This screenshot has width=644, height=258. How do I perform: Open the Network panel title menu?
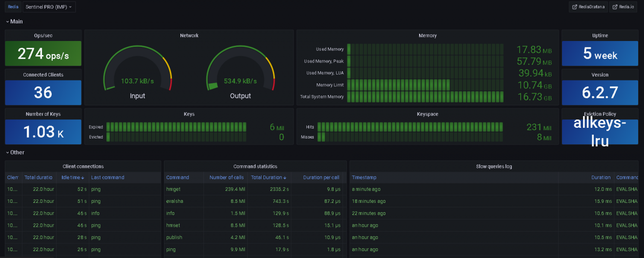pyautogui.click(x=189, y=36)
